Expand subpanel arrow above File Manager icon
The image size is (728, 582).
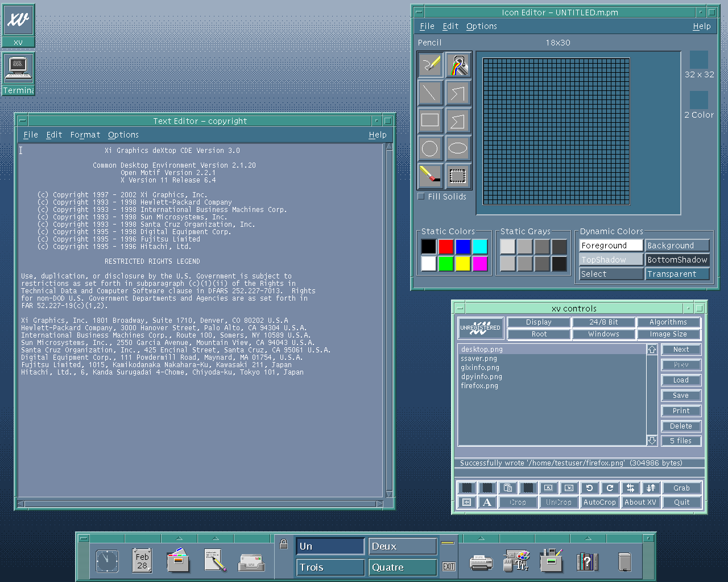click(179, 538)
